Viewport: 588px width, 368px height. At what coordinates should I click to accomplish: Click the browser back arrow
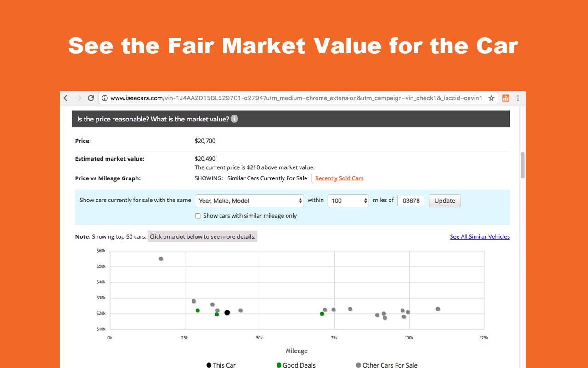(x=67, y=98)
